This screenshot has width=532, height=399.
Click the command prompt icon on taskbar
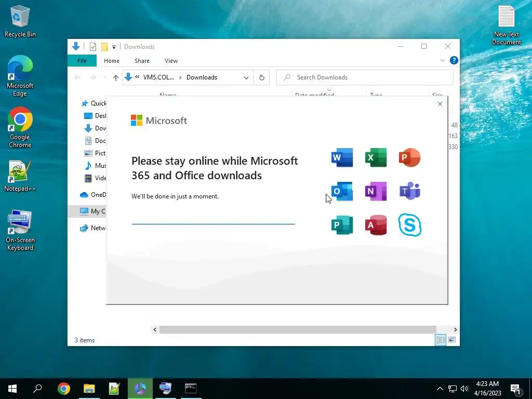(x=191, y=389)
